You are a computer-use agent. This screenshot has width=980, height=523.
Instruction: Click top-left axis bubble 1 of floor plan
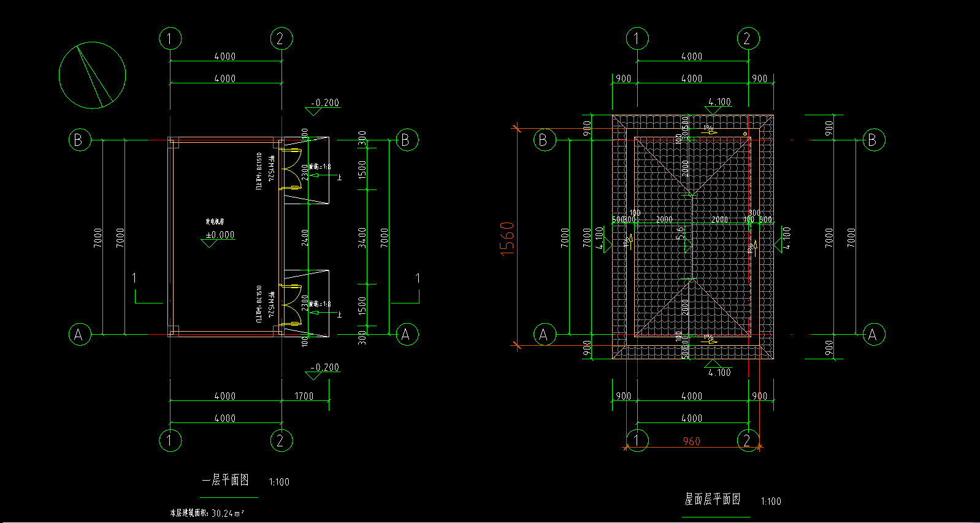[170, 39]
